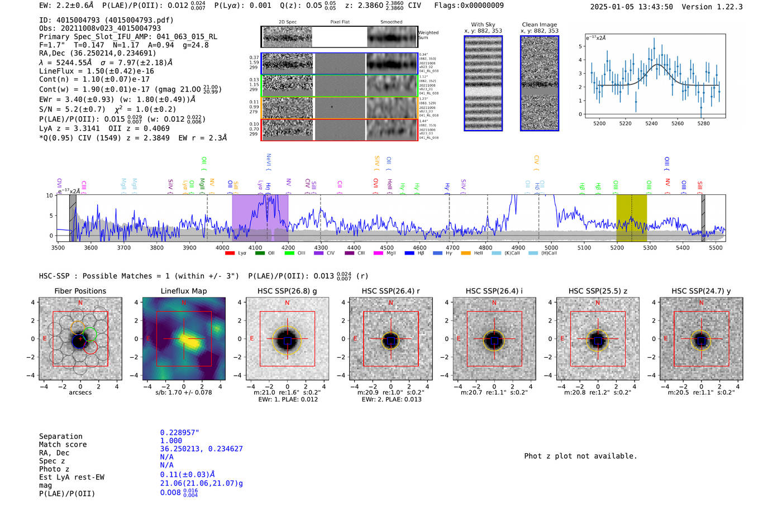Screen dimensions: 782x532
Task: Select the HSC SSP(26.4) r cutout
Action: [390, 339]
